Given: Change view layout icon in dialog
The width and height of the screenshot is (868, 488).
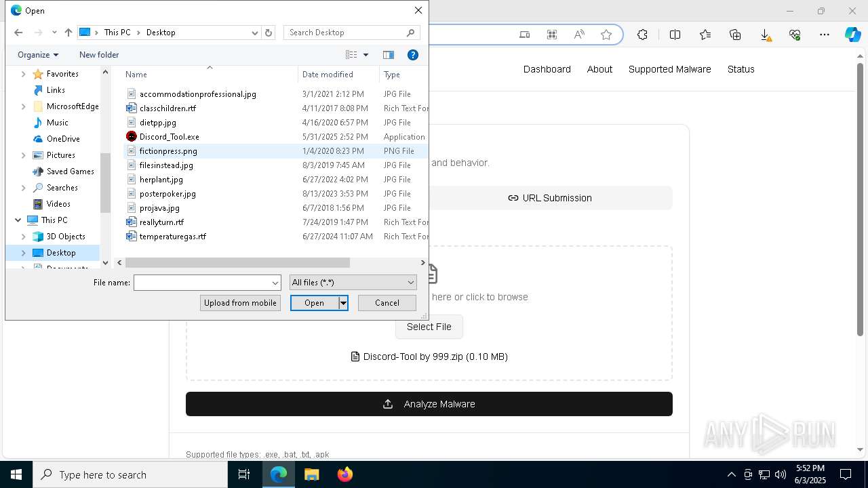Looking at the screenshot, I should [x=351, y=55].
